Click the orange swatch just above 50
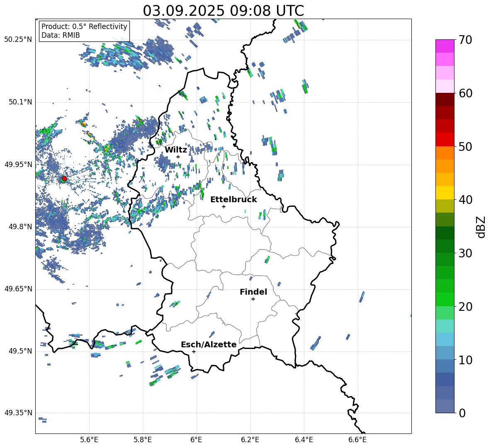This screenshot has height=448, width=491. coord(445,153)
